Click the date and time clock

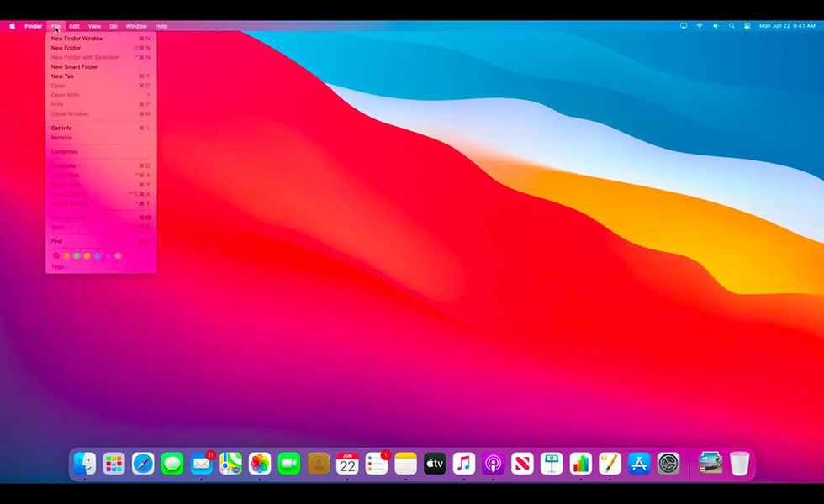click(x=787, y=26)
